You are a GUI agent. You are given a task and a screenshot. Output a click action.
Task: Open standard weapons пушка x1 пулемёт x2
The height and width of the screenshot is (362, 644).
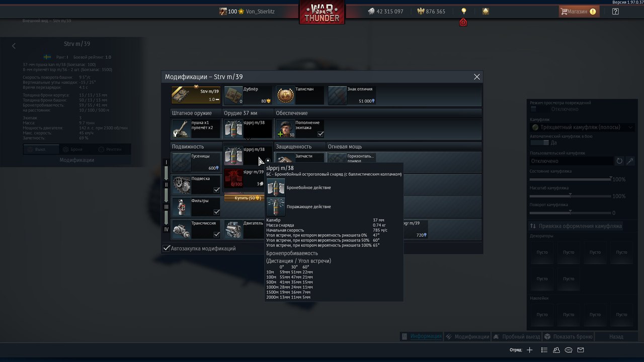[196, 129]
